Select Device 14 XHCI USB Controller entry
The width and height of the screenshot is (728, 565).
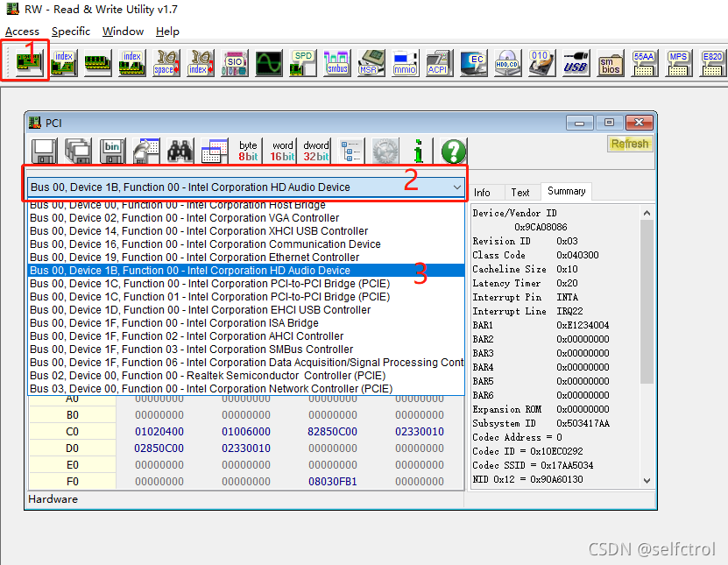[x=246, y=230]
